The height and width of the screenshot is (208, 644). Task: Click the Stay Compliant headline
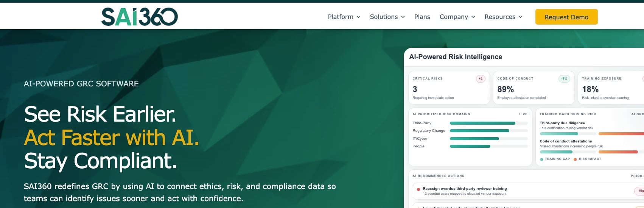[101, 161]
